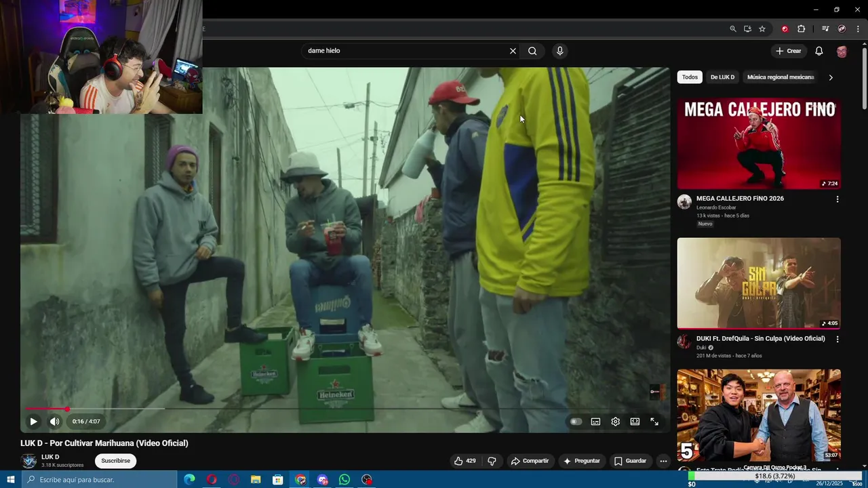Click the Compartir button
This screenshot has width=868, height=488.
530,461
